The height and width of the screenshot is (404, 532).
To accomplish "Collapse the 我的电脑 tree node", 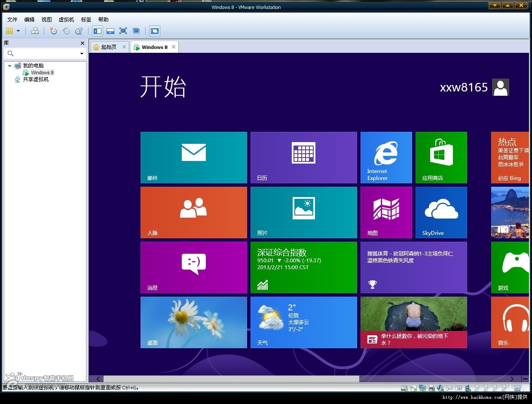I will coord(10,66).
